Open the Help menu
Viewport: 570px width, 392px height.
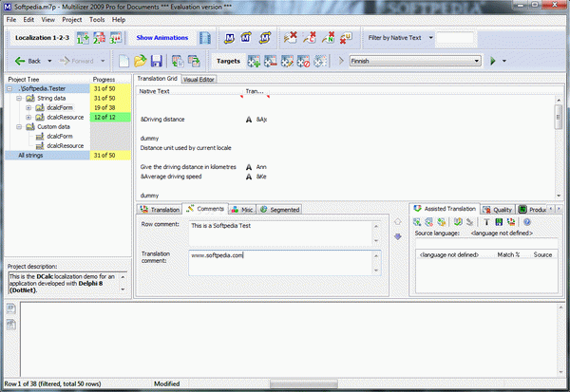[119, 20]
